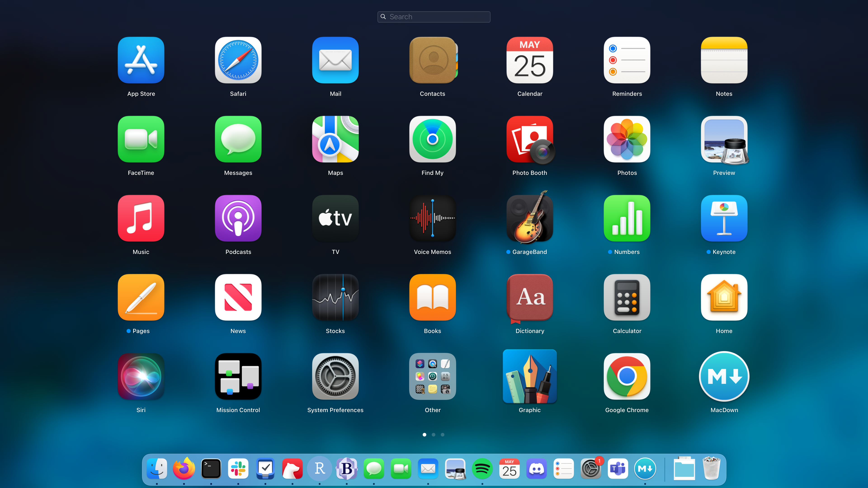Launch R from the Dock
Viewport: 868px width, 488px height.
319,469
